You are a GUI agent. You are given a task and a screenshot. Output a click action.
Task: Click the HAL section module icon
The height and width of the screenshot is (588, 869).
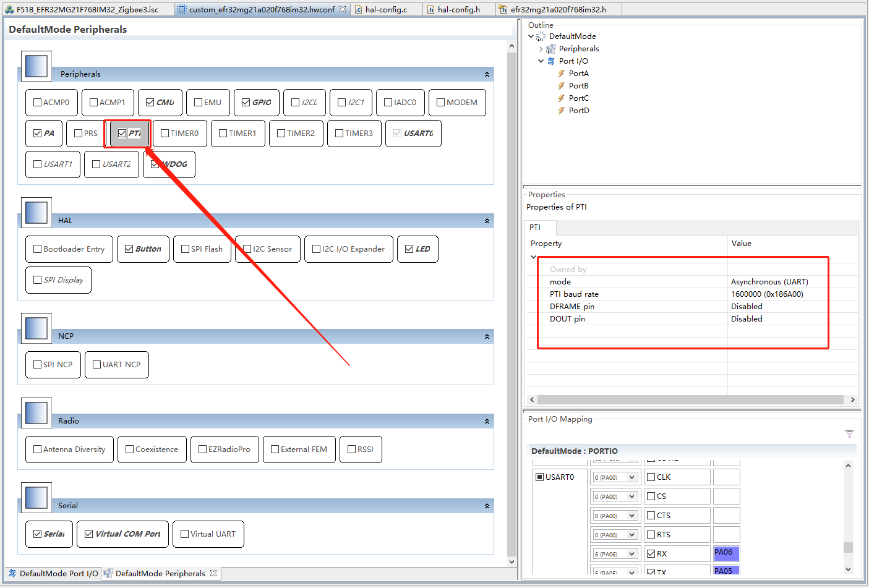[36, 213]
